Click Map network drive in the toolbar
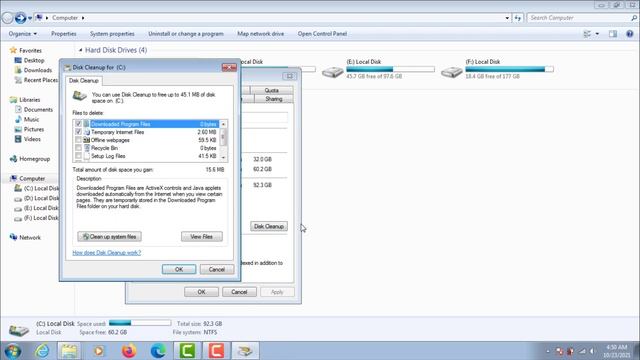The image size is (640, 360). 260,34
